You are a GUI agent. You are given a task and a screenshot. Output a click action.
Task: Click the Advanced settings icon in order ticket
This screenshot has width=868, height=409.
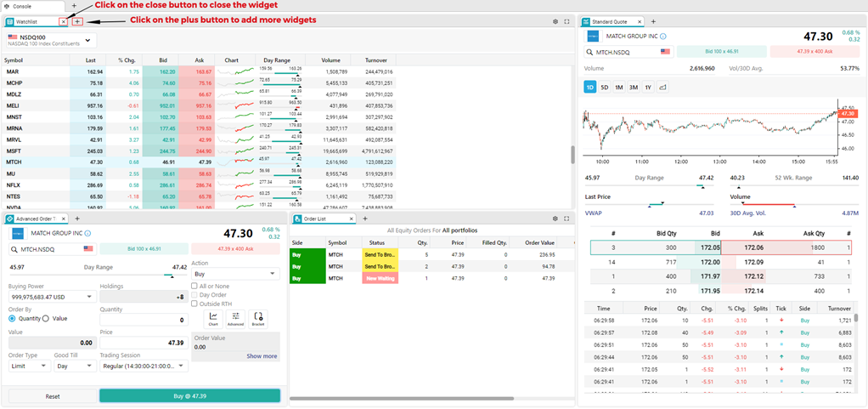236,318
